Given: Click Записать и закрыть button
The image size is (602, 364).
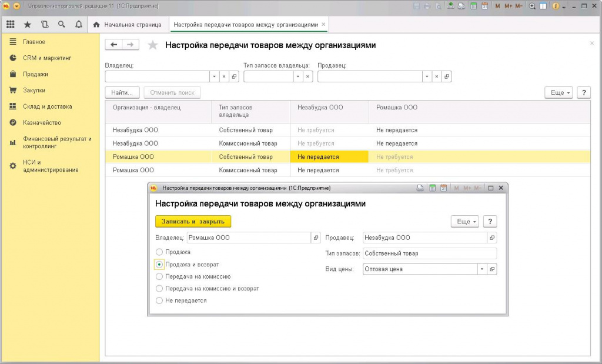Looking at the screenshot, I should pos(193,222).
